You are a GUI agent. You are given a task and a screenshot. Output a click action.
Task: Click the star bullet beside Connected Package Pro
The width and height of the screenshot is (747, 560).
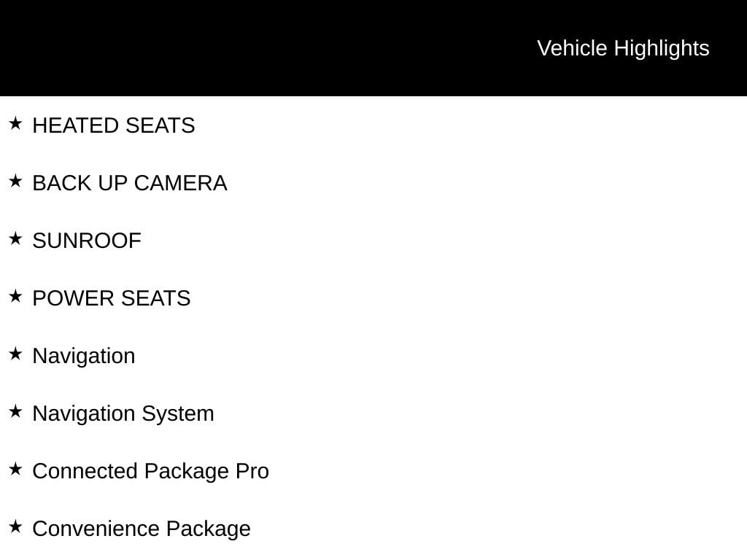coord(15,469)
